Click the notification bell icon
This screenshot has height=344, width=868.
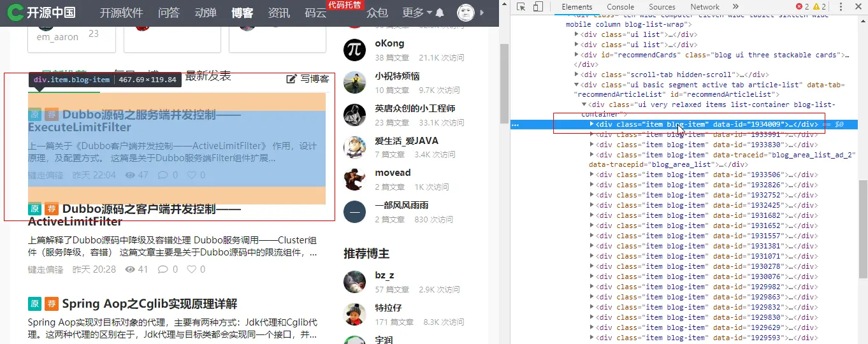click(440, 13)
